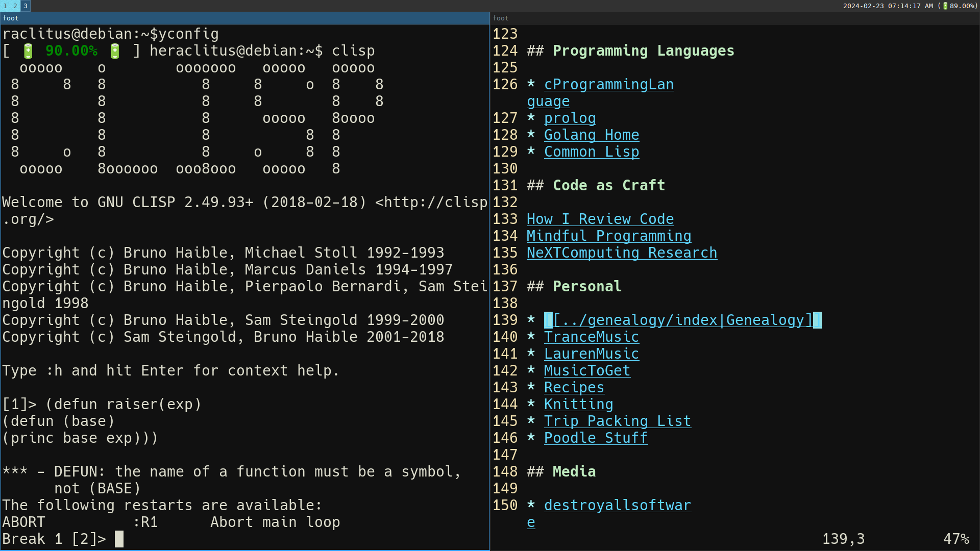Open the Mindful Programming link
The width and height of the screenshot is (980, 551).
click(x=608, y=236)
